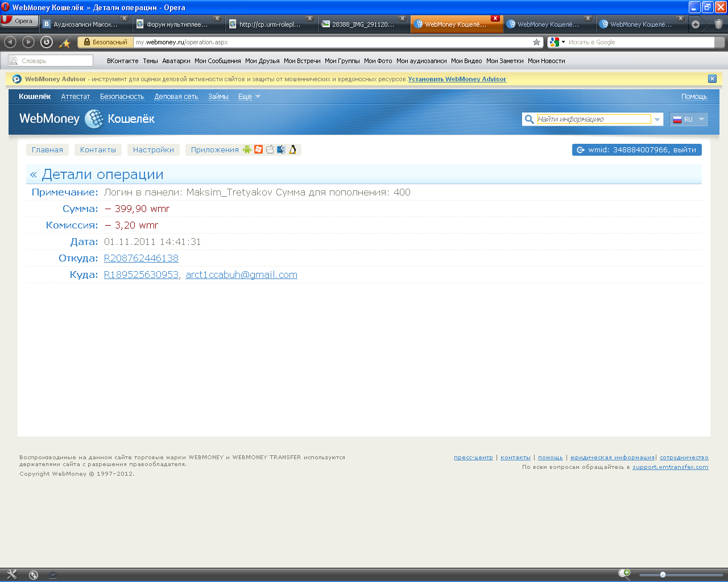Click the arct1ccabuh@gmail.com email link
Image resolution: width=728 pixels, height=582 pixels.
[x=241, y=275]
